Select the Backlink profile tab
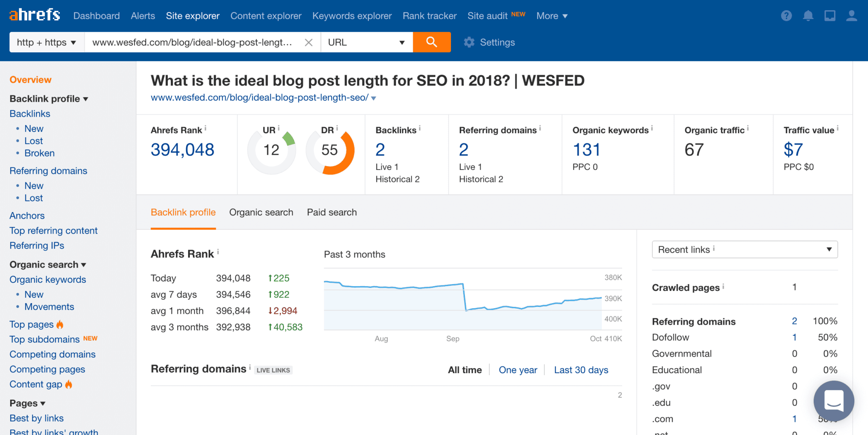Image resolution: width=868 pixels, height=435 pixels. [183, 212]
